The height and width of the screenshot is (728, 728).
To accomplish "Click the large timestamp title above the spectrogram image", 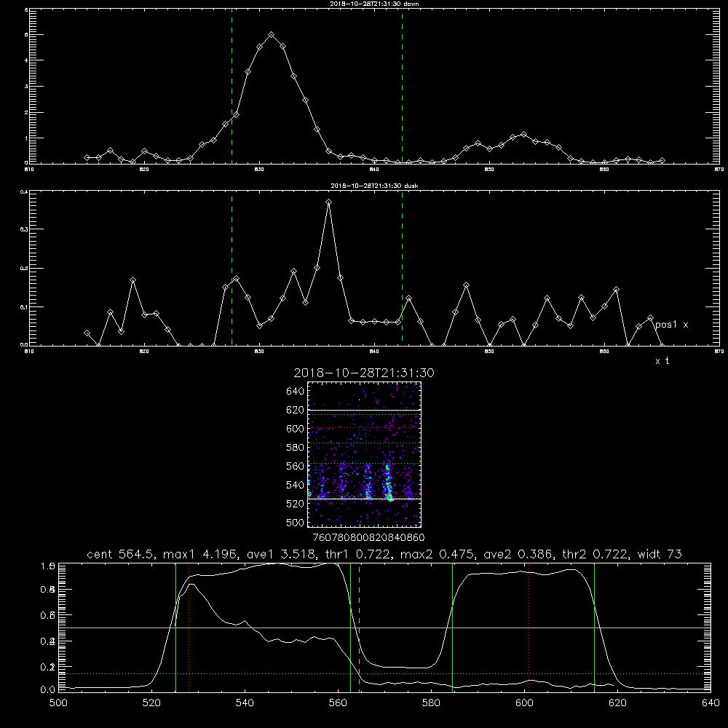I will (x=364, y=373).
